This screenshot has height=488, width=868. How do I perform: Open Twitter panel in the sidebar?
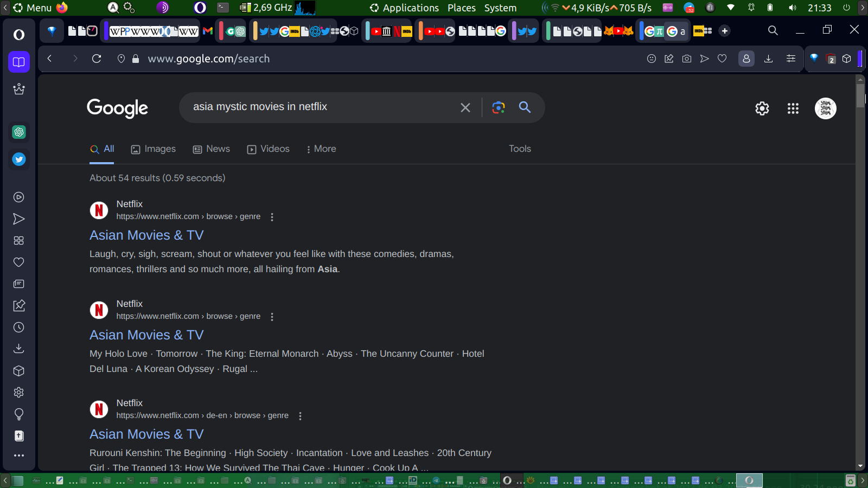pos(19,159)
